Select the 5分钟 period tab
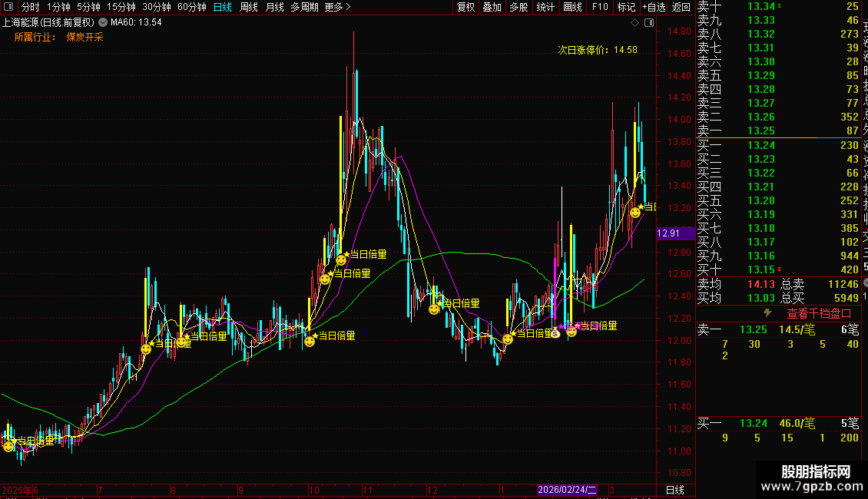This screenshot has height=499, width=868. (x=88, y=7)
